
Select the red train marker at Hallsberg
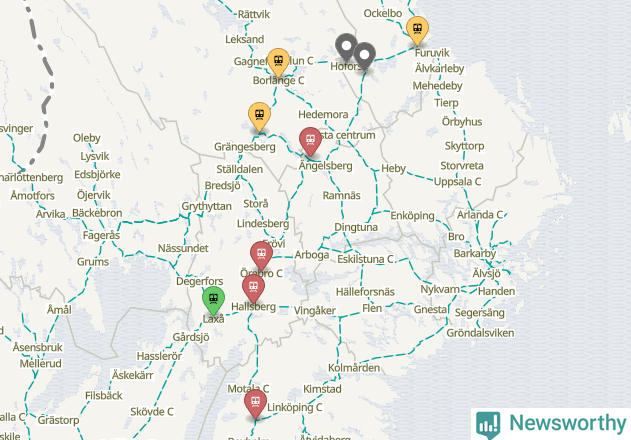tap(254, 288)
